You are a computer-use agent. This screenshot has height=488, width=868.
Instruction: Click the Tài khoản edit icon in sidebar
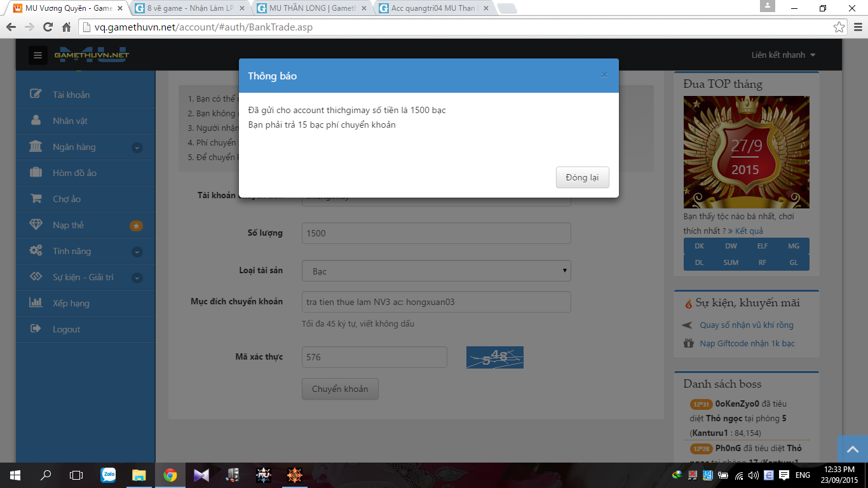[36, 94]
